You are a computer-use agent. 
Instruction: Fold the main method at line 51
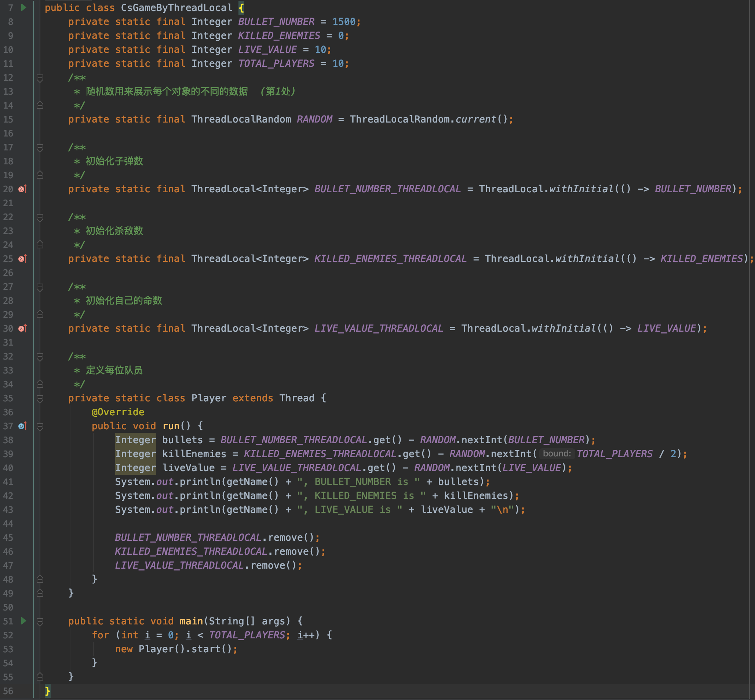(40, 621)
